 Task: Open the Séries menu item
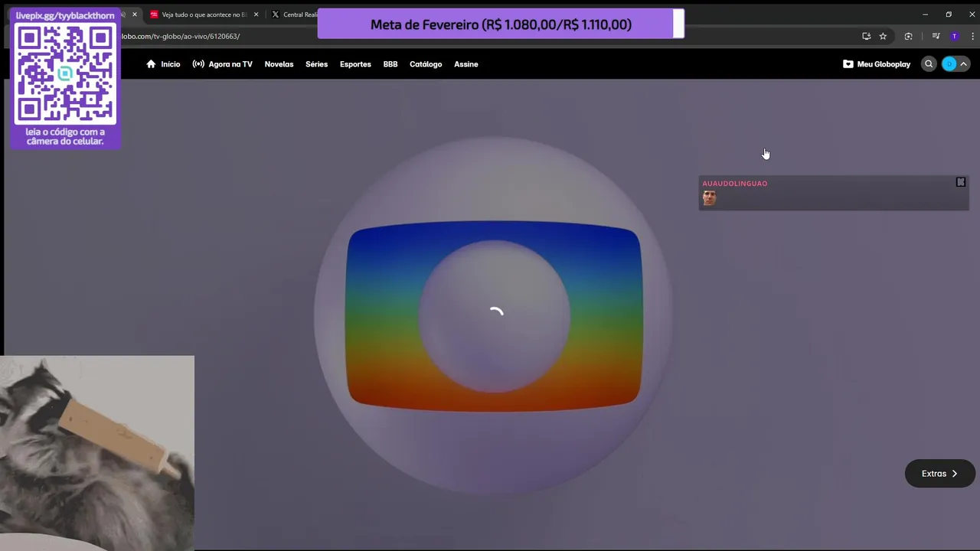pyautogui.click(x=316, y=64)
